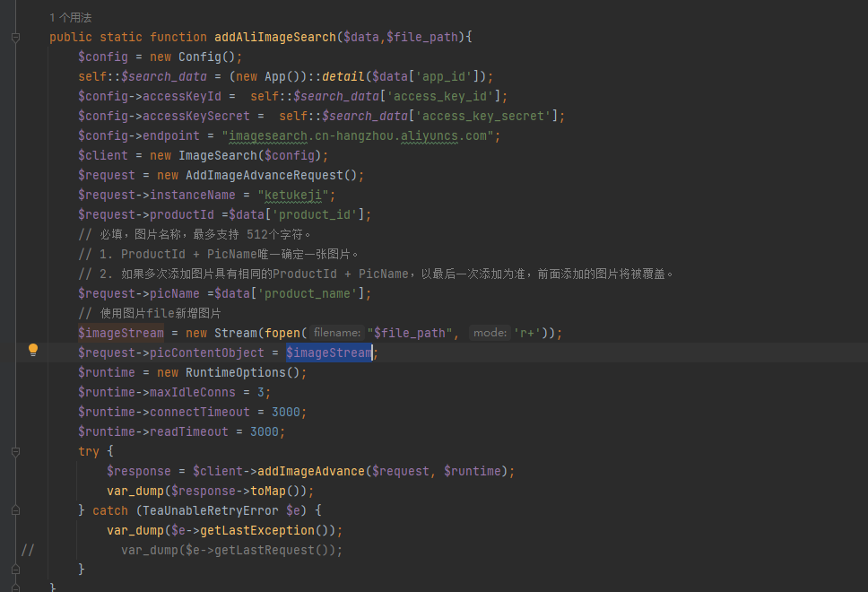Screen dimensions: 868x592
Task: Click the Stream class name
Action: click(236, 333)
